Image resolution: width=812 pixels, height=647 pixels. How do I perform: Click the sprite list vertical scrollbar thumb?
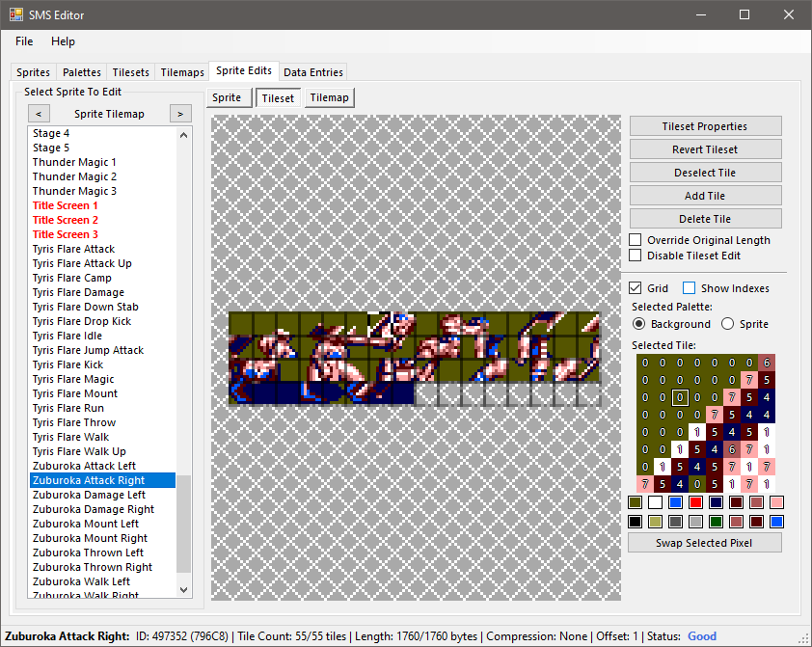(x=183, y=524)
